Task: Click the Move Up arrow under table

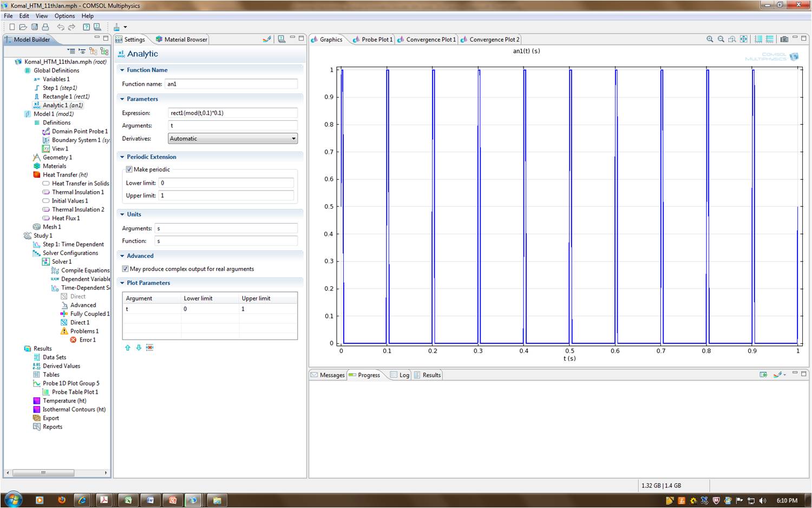Action: [x=128, y=348]
